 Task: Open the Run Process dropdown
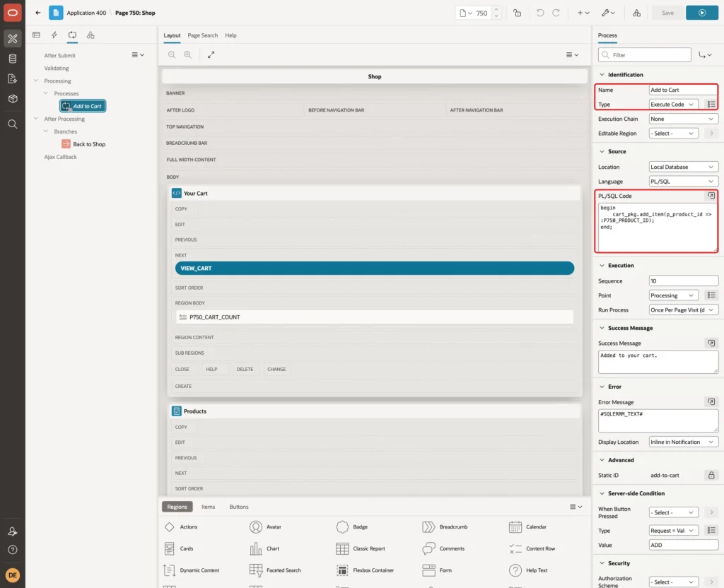[684, 310]
